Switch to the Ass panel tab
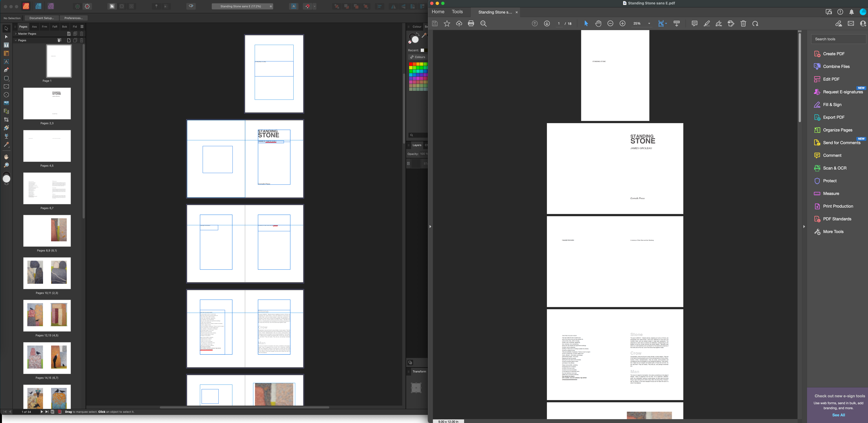 pos(34,27)
